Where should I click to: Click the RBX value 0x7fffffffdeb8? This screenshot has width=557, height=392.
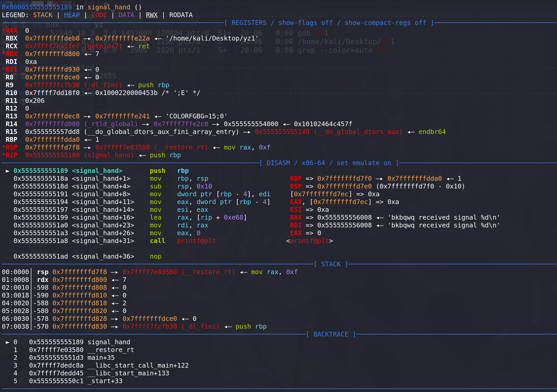click(x=52, y=38)
